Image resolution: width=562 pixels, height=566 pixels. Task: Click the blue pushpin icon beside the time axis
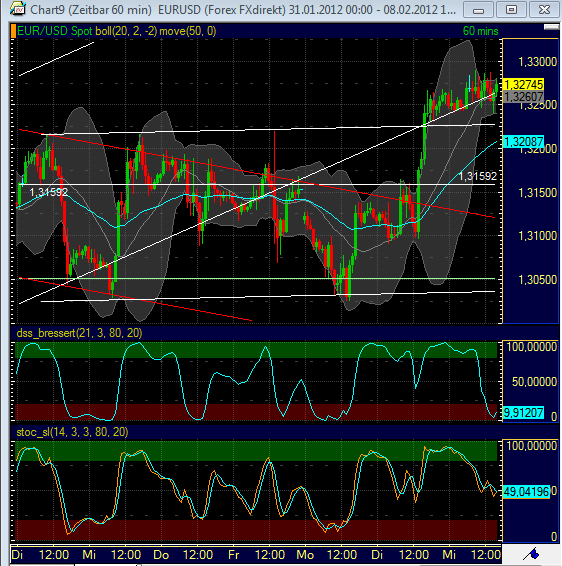pos(532,554)
